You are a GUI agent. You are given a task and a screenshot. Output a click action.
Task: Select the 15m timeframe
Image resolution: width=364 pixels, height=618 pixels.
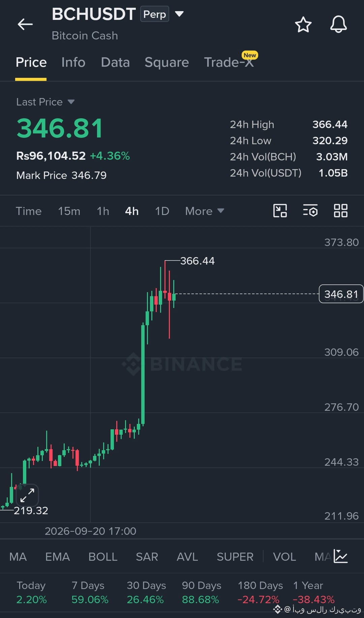point(69,211)
